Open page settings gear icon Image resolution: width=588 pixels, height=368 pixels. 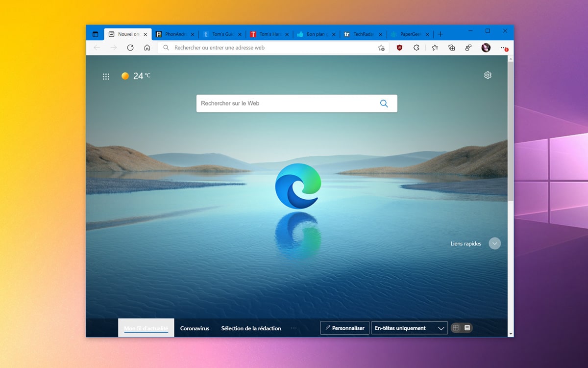pos(488,75)
